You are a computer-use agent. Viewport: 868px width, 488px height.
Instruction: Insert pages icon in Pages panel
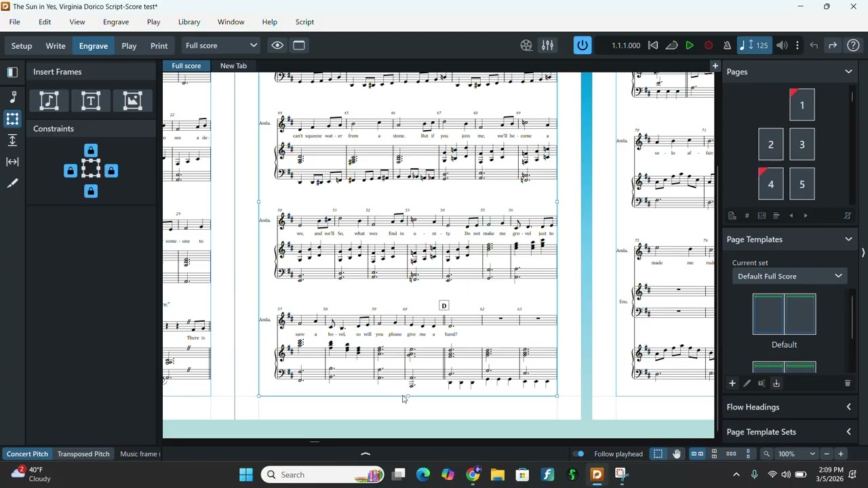(x=732, y=216)
